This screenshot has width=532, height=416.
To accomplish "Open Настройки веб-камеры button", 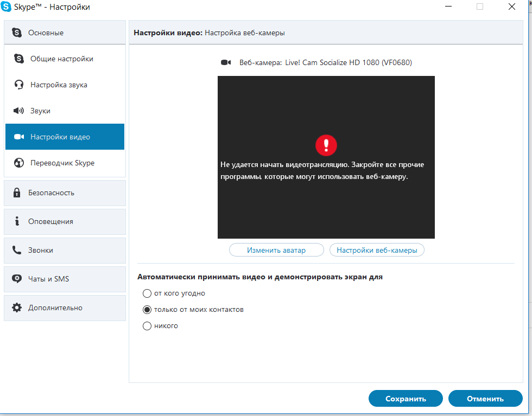I will point(377,250).
